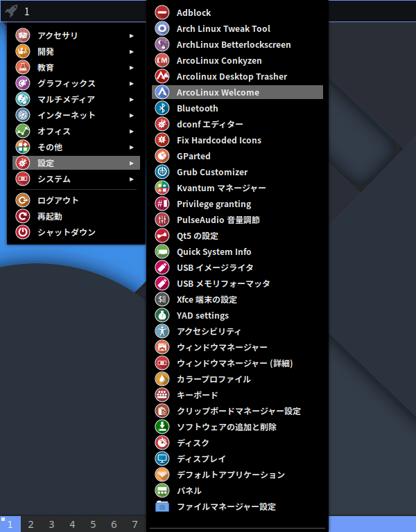This screenshot has height=532, width=416.
Task: Click the Grub Customizer power icon
Action: tap(162, 172)
